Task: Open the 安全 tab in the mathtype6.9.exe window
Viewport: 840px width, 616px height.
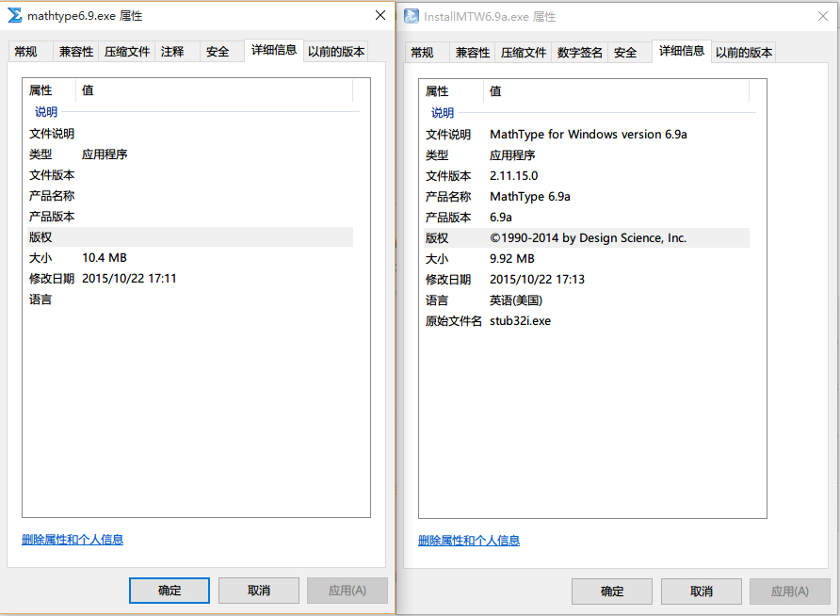Action: click(x=222, y=52)
